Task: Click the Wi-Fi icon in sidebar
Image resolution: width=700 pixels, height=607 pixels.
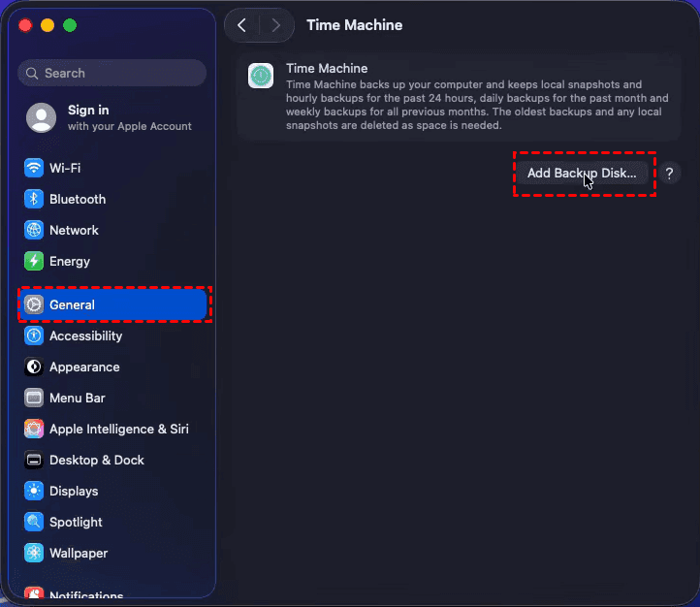Action: (x=34, y=168)
